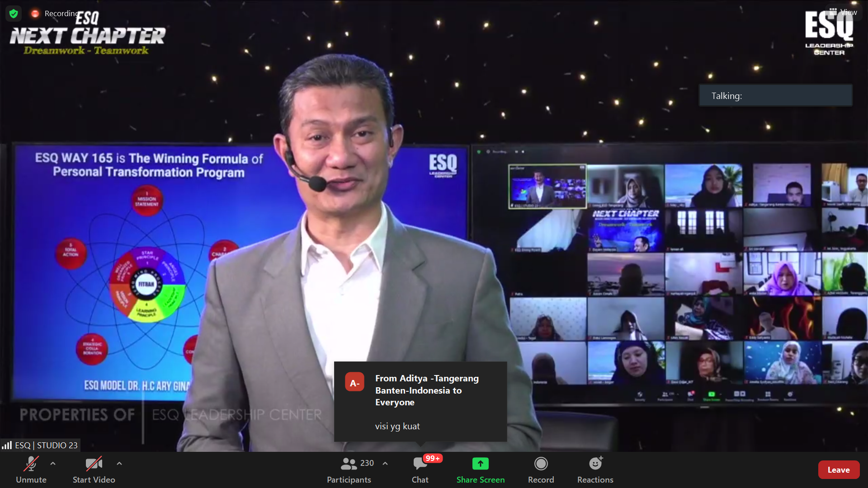
Task: Click the green Share Screen icon
Action: pyautogui.click(x=480, y=464)
